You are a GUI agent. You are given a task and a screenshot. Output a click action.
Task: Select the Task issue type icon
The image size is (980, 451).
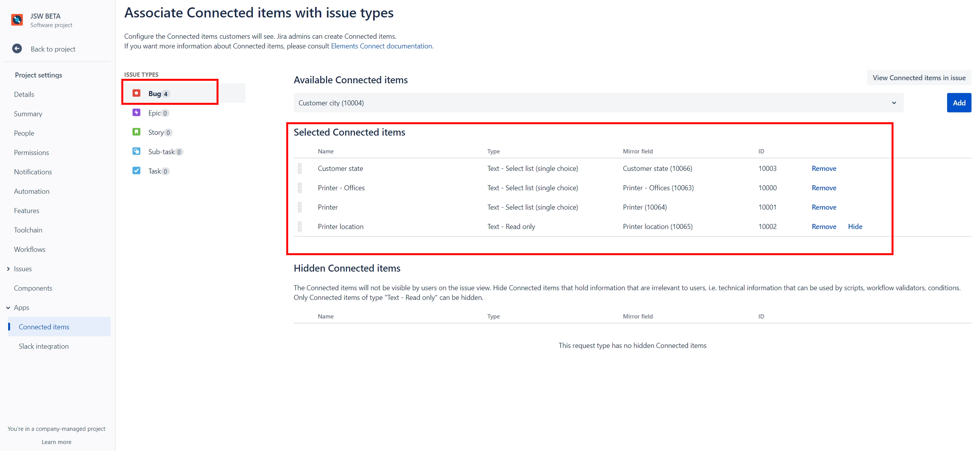136,171
